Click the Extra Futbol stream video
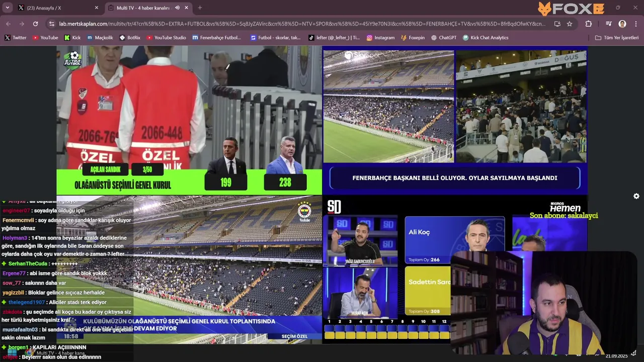644x362 pixels. 189,121
